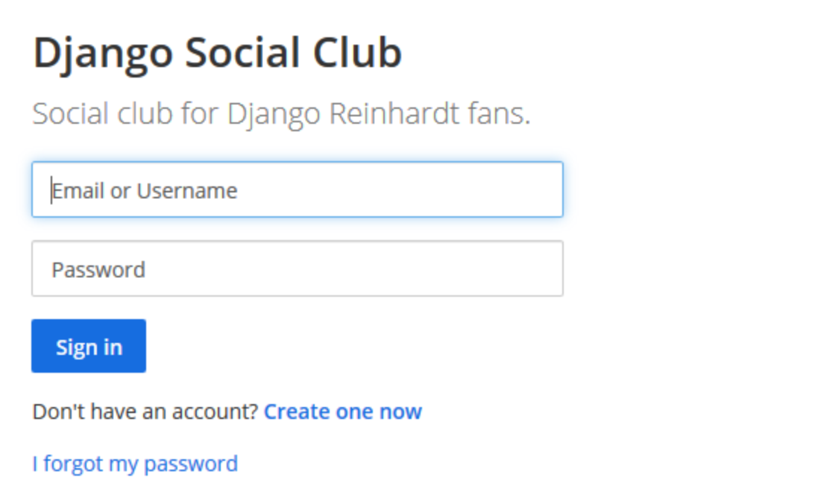
Task: Follow the I forgot my password link
Action: point(135,464)
